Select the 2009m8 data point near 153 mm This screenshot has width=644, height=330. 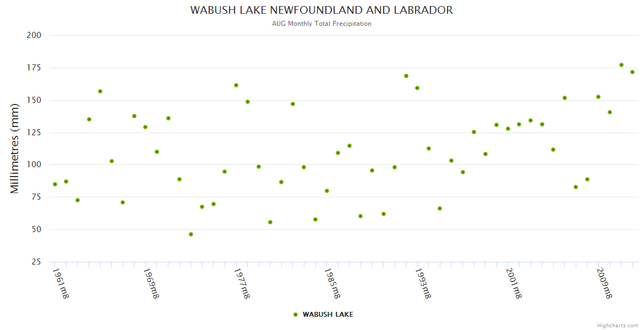[x=598, y=97]
